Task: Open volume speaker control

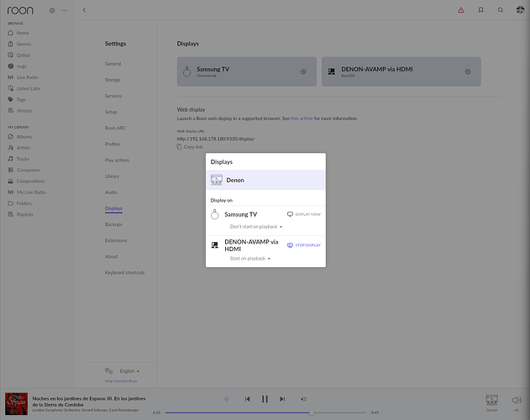Action: (x=517, y=401)
